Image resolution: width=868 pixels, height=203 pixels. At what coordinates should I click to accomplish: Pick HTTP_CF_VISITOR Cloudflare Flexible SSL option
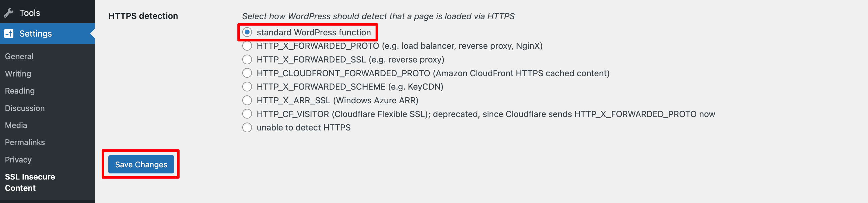click(x=247, y=114)
